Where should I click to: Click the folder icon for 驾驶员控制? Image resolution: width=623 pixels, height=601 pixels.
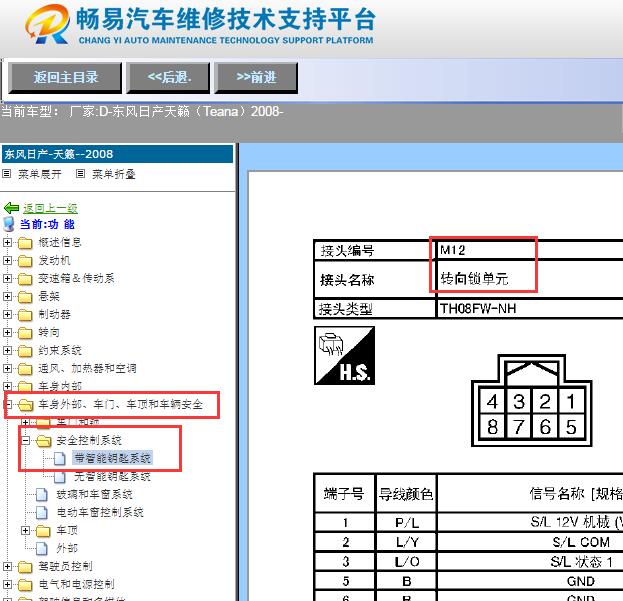(25, 567)
